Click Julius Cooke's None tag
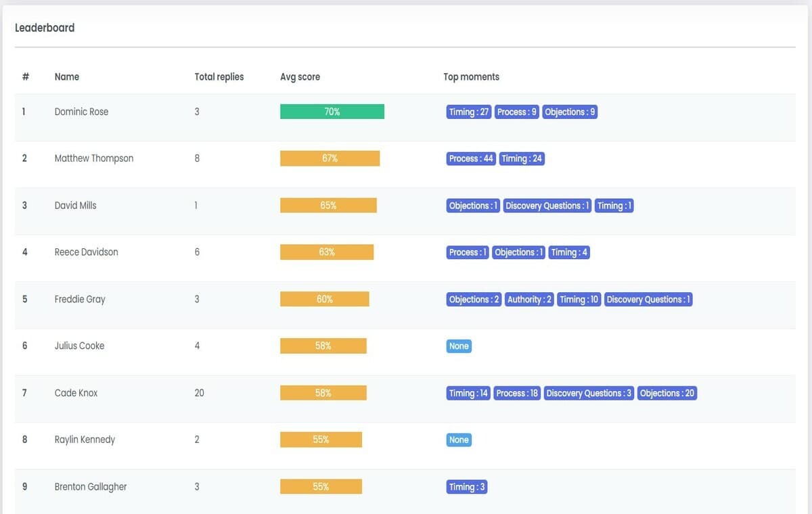Image resolution: width=812 pixels, height=514 pixels. point(459,346)
